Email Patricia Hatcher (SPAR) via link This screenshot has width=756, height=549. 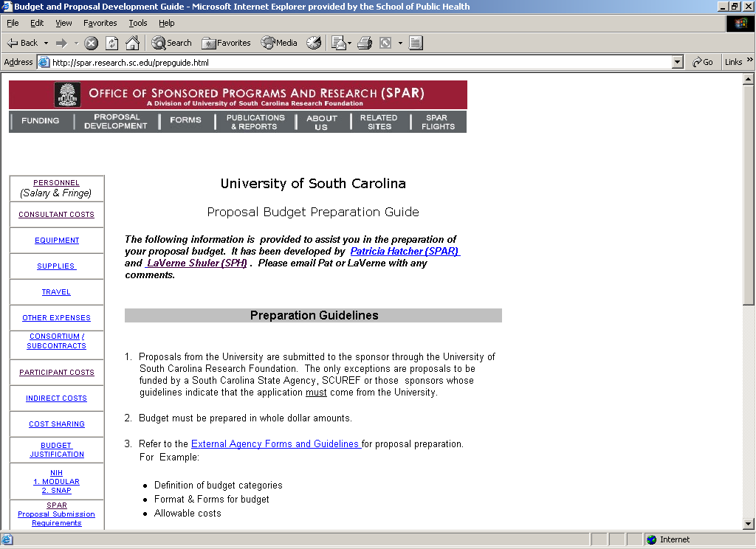(405, 251)
